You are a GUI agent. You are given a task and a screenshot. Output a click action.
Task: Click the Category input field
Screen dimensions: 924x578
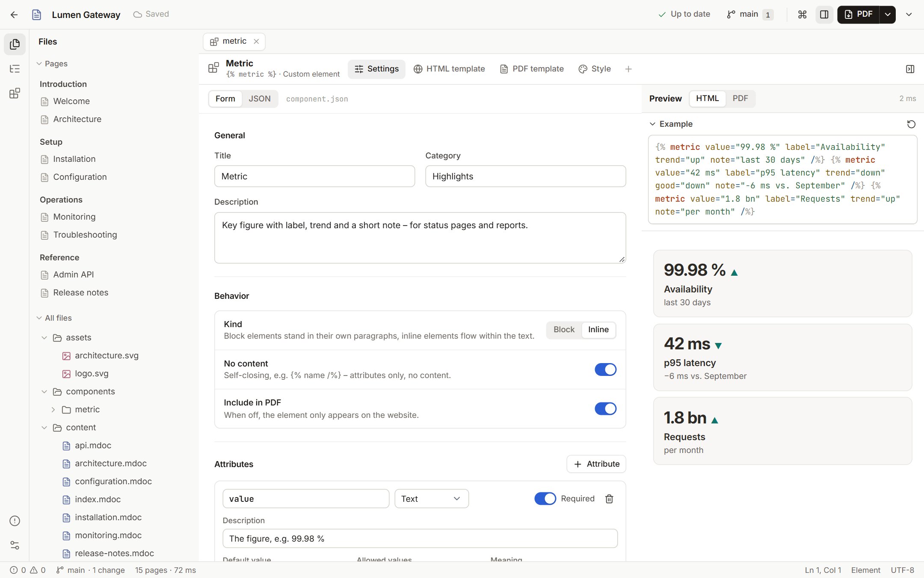pyautogui.click(x=526, y=176)
